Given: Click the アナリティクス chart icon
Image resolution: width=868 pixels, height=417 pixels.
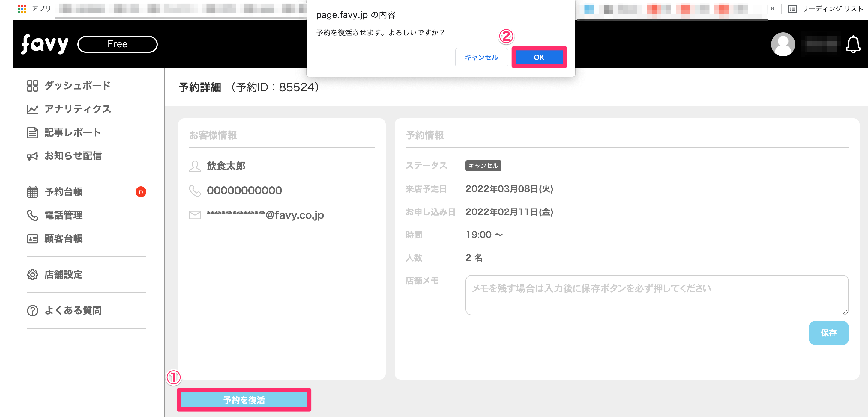Looking at the screenshot, I should point(33,109).
